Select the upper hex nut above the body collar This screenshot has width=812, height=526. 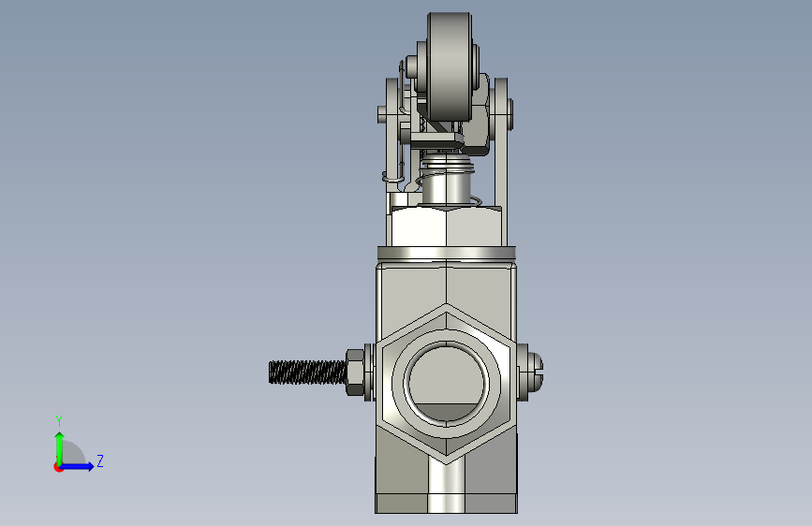pyautogui.click(x=447, y=226)
